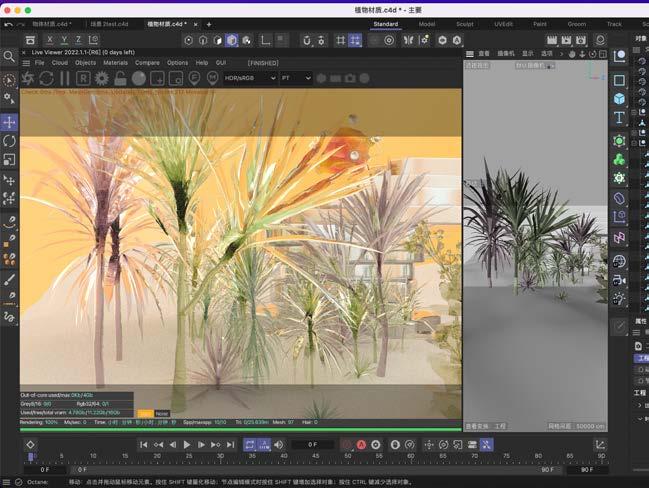Click the Light object icon
This screenshot has height=488, width=649.
pyautogui.click(x=619, y=299)
